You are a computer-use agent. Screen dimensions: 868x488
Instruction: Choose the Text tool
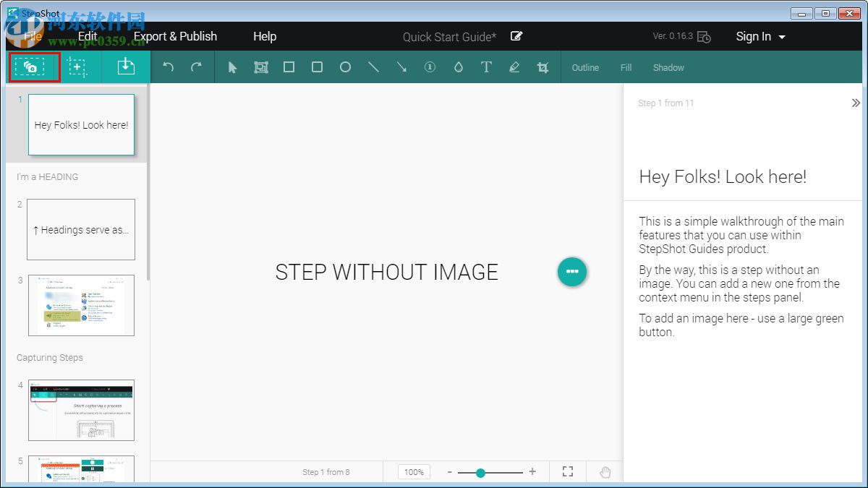pyautogui.click(x=486, y=67)
